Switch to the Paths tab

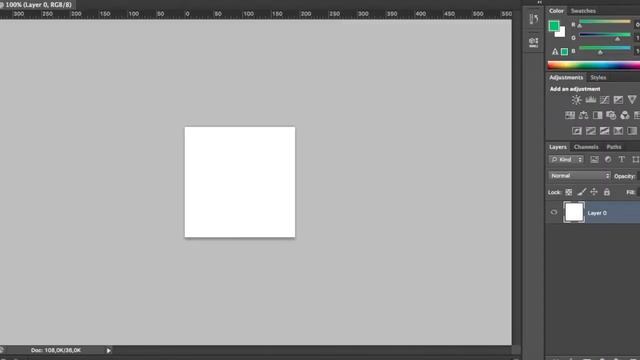click(613, 147)
